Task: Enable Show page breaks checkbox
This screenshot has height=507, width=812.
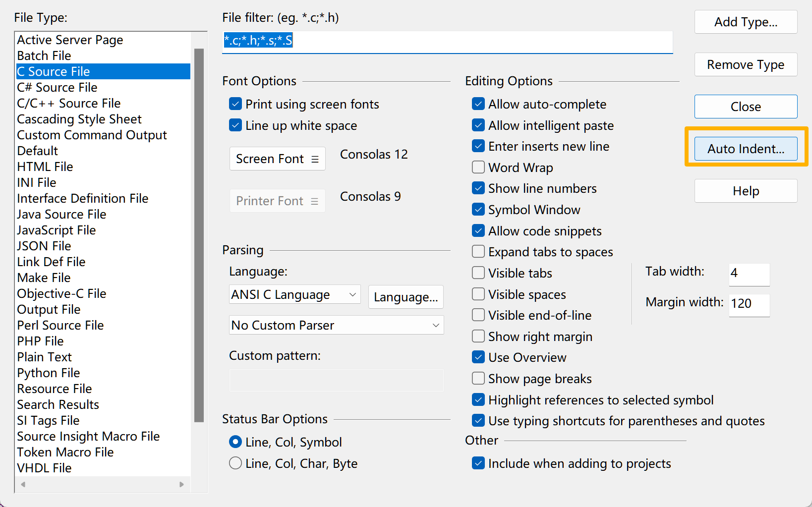Action: 478,379
